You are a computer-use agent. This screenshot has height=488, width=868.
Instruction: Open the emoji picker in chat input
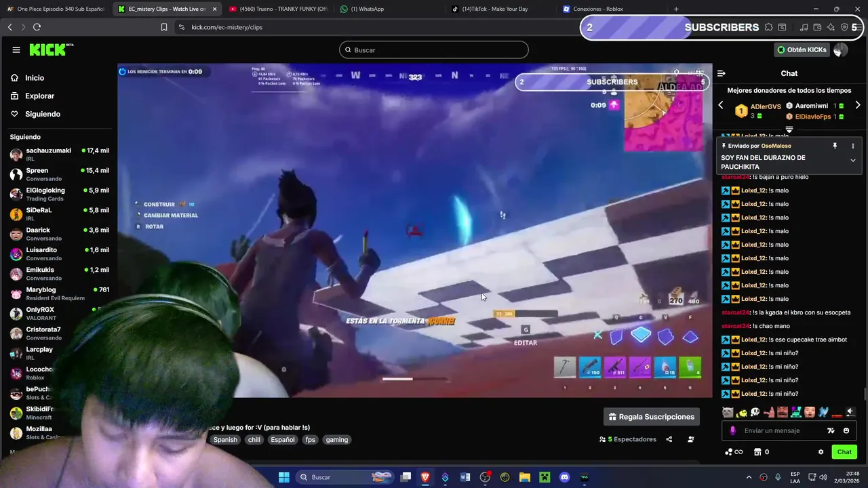coord(846,430)
